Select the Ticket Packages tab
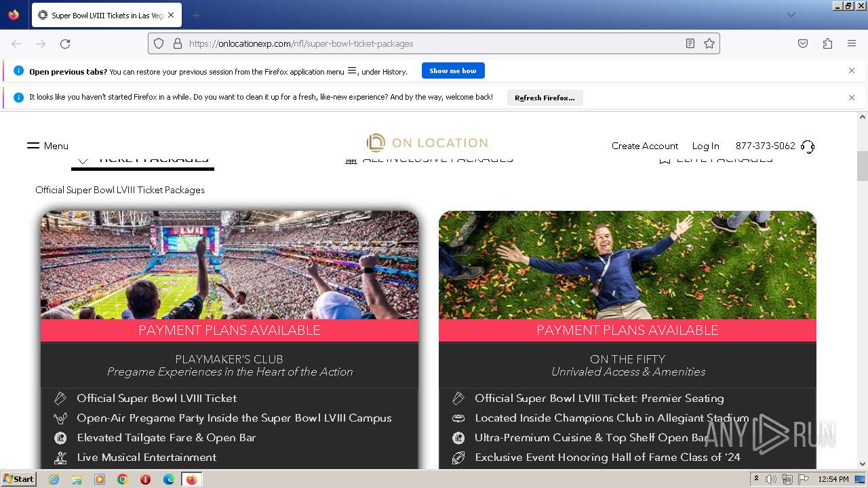Viewport: 868px width, 488px height. click(142, 161)
